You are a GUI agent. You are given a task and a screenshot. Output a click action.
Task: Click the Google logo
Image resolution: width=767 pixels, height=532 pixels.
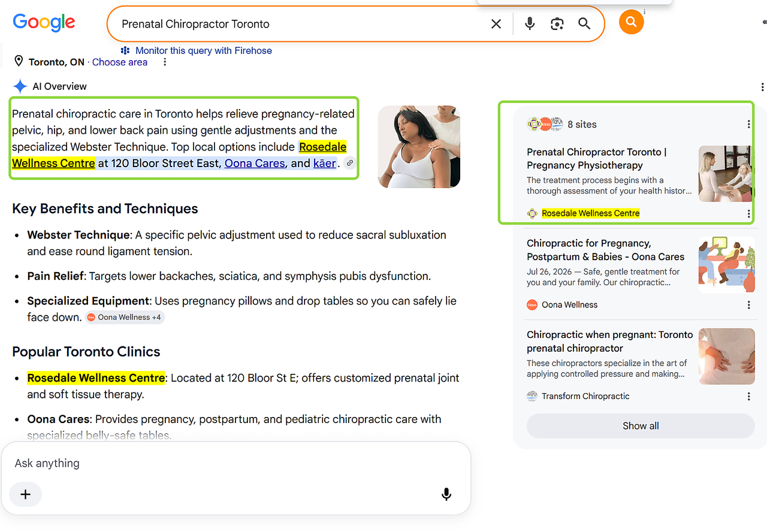tap(44, 23)
